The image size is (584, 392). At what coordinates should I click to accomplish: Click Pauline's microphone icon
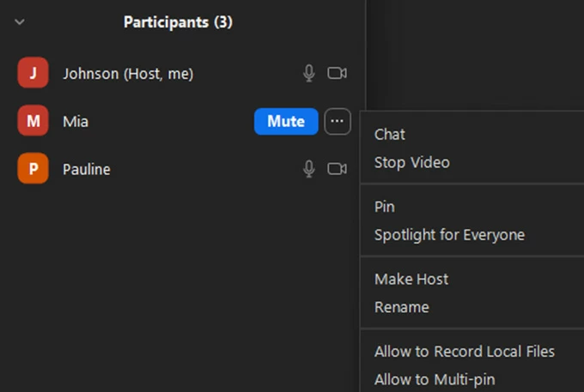click(x=309, y=169)
